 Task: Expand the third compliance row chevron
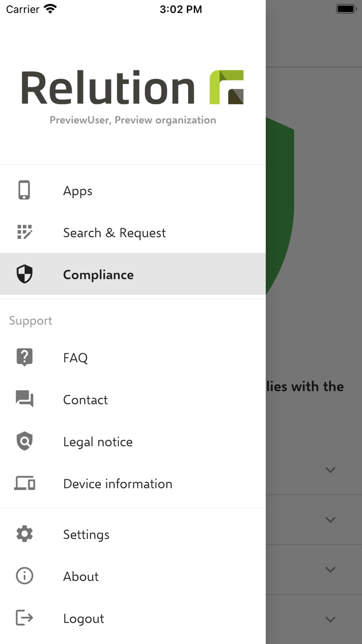coord(330,569)
